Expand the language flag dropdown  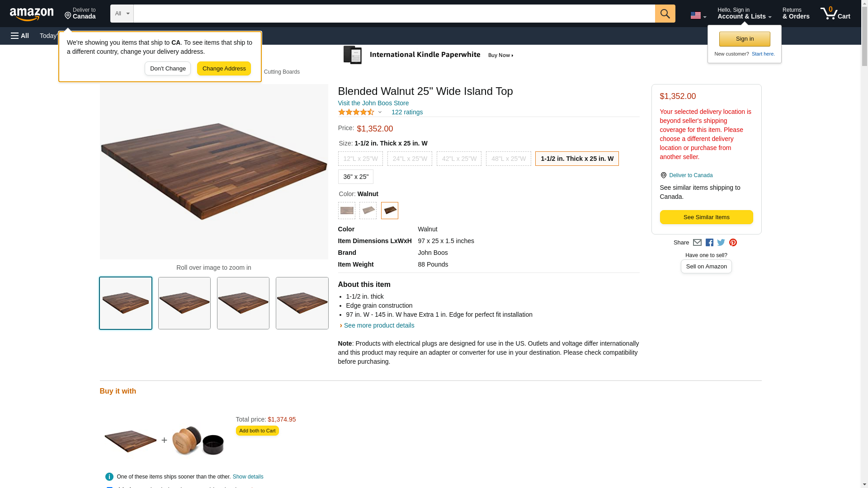(x=698, y=15)
